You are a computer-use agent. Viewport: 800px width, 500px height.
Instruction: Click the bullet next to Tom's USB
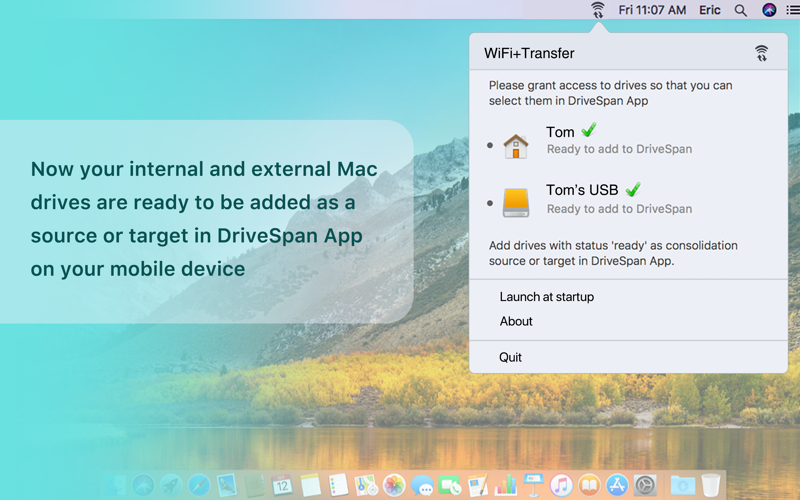(x=490, y=203)
